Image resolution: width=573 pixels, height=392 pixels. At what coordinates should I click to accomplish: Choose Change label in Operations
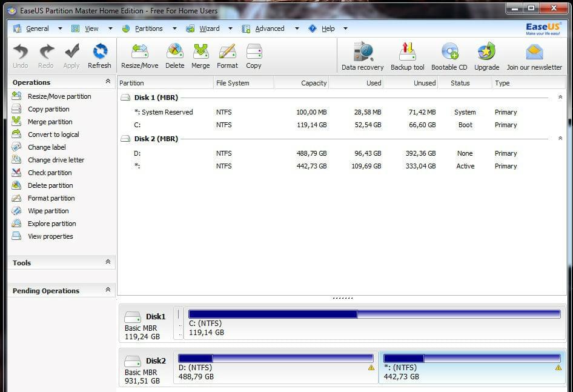[x=47, y=147]
